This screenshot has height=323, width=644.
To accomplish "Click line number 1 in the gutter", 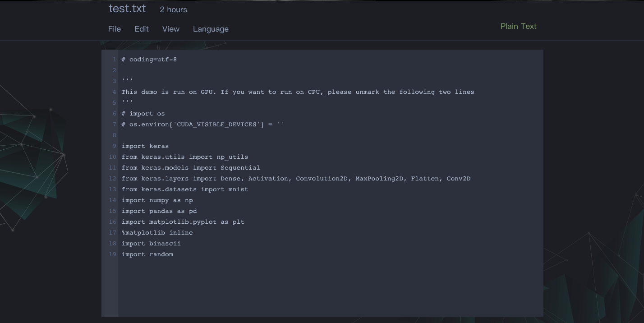I will pyautogui.click(x=114, y=60).
